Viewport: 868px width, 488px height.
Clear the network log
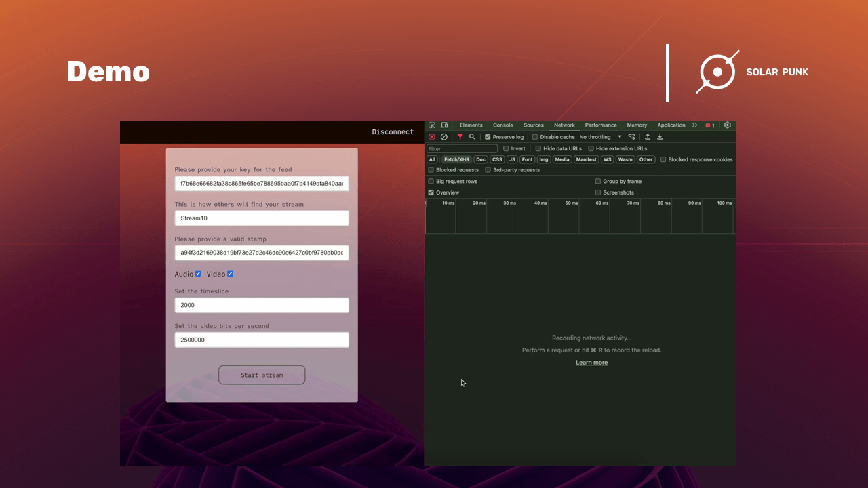(444, 137)
